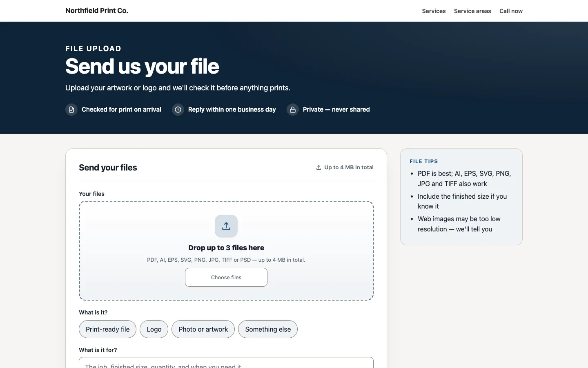The image size is (588, 368).
Task: Click the 'Private — never shared' text
Action: [336, 110]
